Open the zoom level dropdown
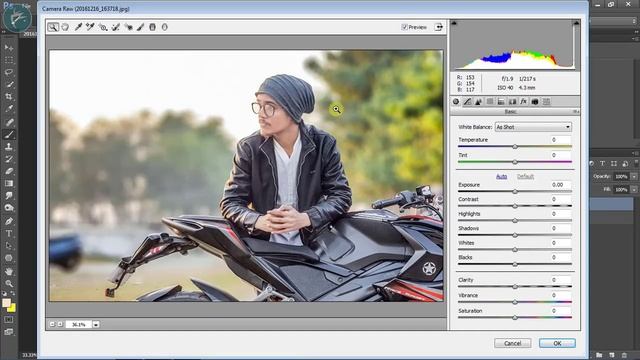The image size is (640, 360). [x=96, y=324]
